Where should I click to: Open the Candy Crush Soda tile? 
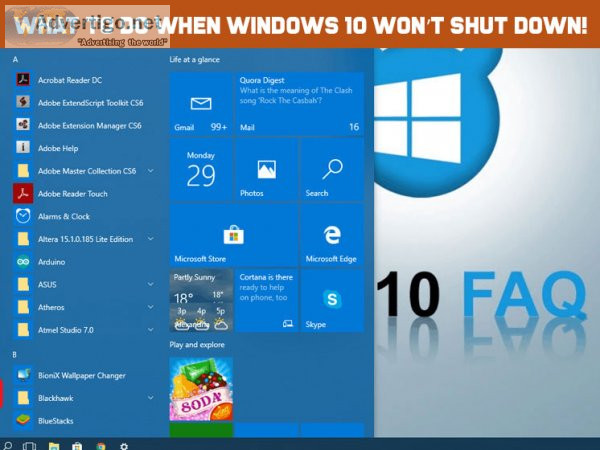point(201,389)
